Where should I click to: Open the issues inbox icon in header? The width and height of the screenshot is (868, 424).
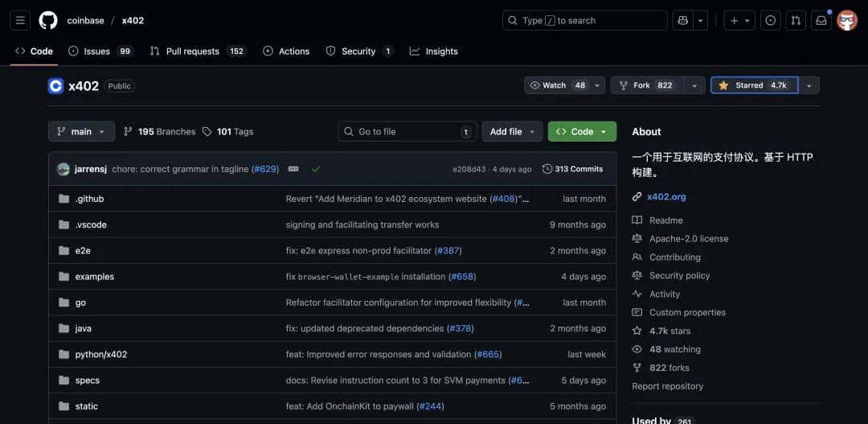(x=771, y=20)
